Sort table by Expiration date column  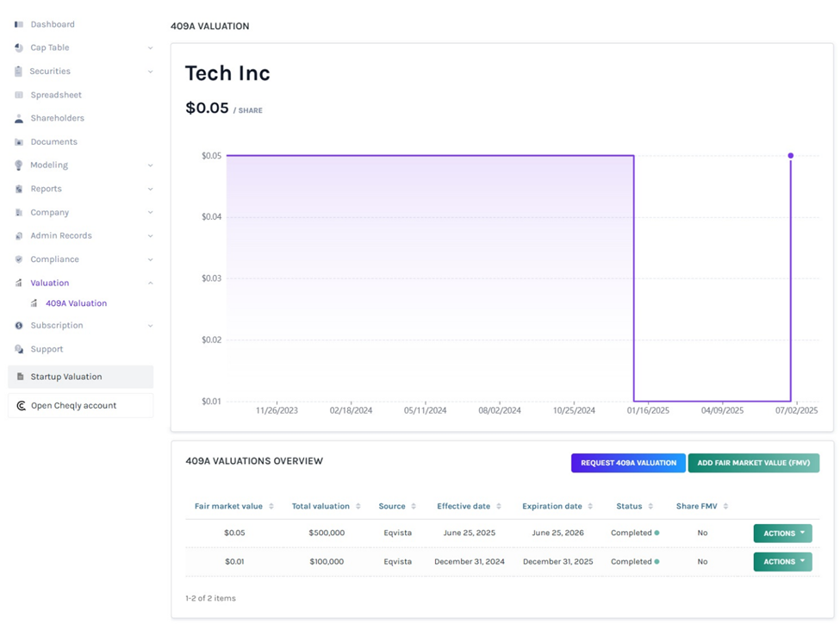tap(590, 507)
